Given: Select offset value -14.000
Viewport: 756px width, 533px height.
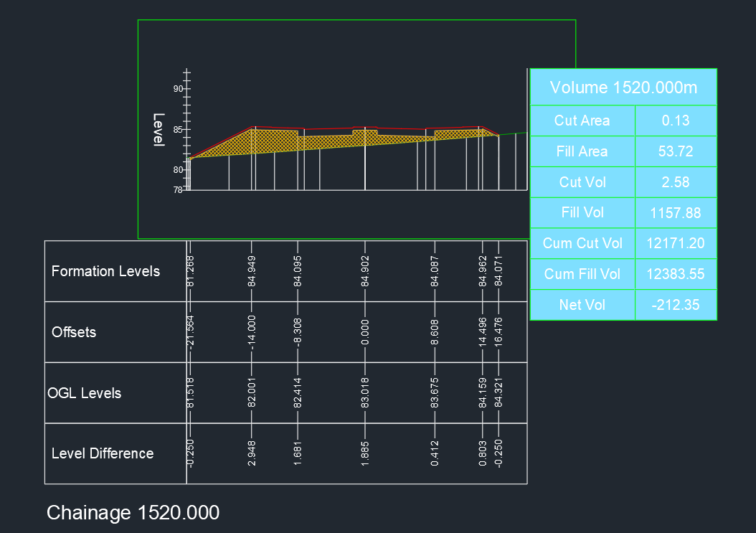Looking at the screenshot, I should click(252, 332).
